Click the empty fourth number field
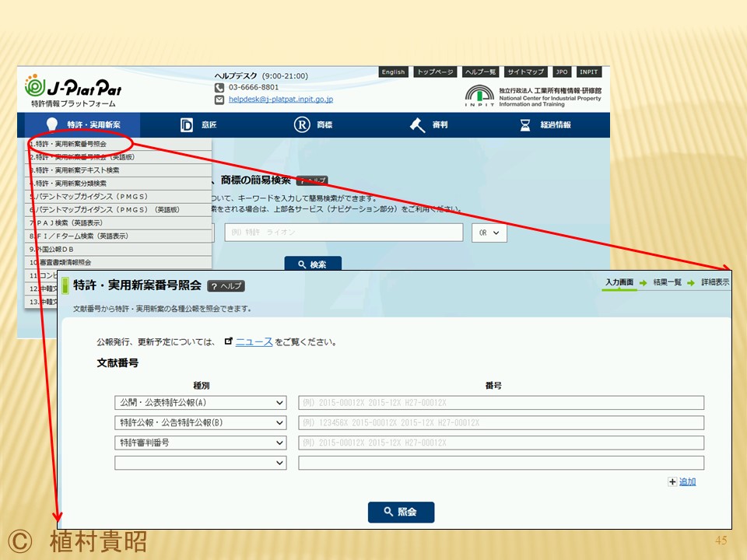 point(501,463)
